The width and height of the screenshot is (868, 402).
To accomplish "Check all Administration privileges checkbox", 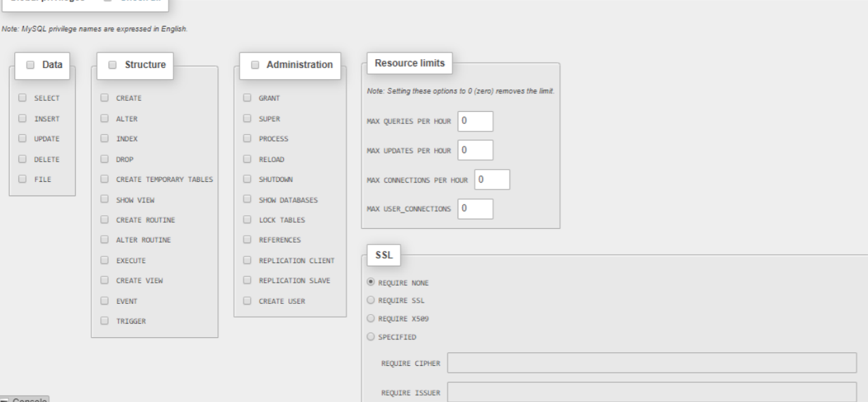I will (255, 65).
